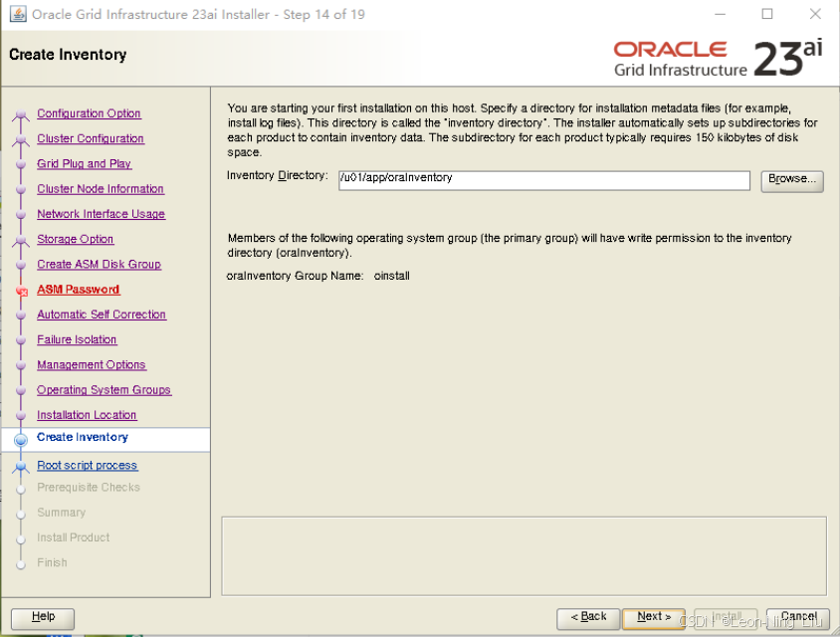Click the ASM Password error step icon

(x=22, y=292)
